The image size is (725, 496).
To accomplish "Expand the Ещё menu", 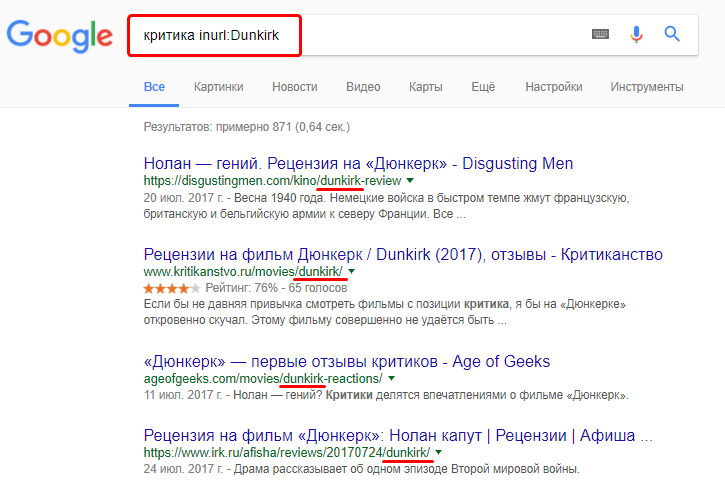I will click(483, 87).
